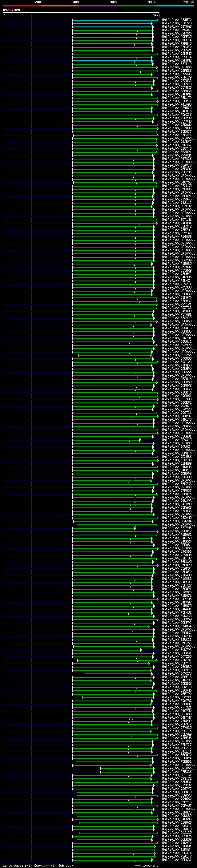Viewport: 197px width, 868px height.
Task: Select the UniRef100_A6SHR5 label
Action: click(177, 836)
